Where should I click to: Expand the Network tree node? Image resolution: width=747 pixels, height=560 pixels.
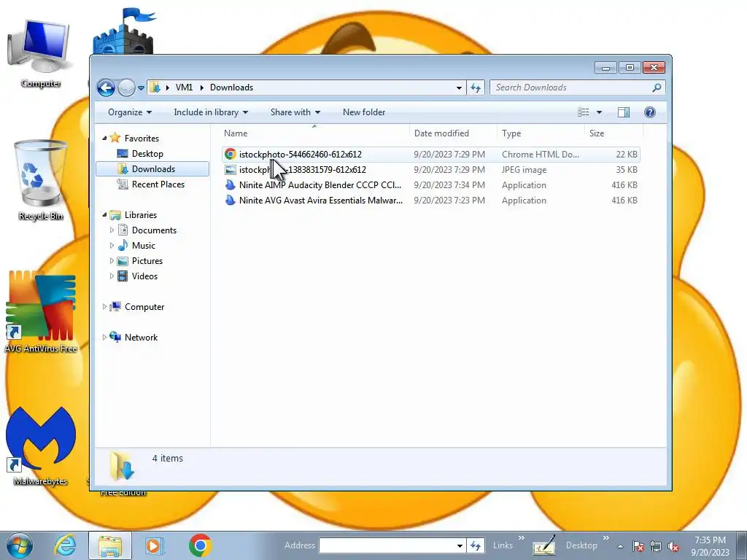click(105, 337)
